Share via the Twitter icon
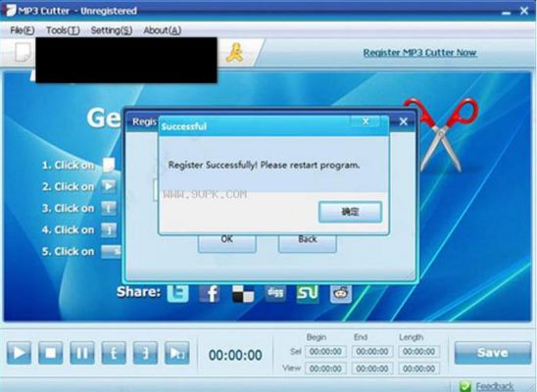537x392 pixels. click(x=177, y=293)
